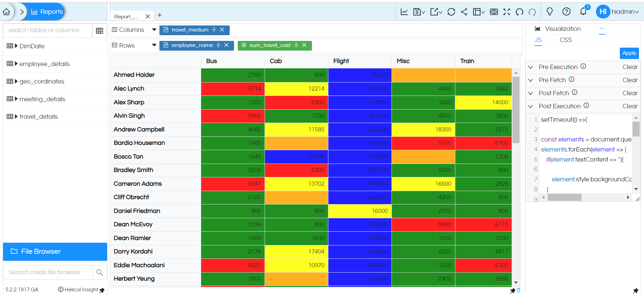
Task: Switch to the CSS tab
Action: [566, 40]
